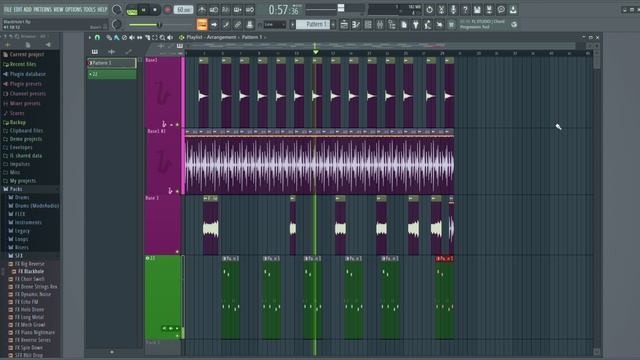The image size is (640, 360).
Task: Select the playlist slip tool icon
Action: (140, 37)
